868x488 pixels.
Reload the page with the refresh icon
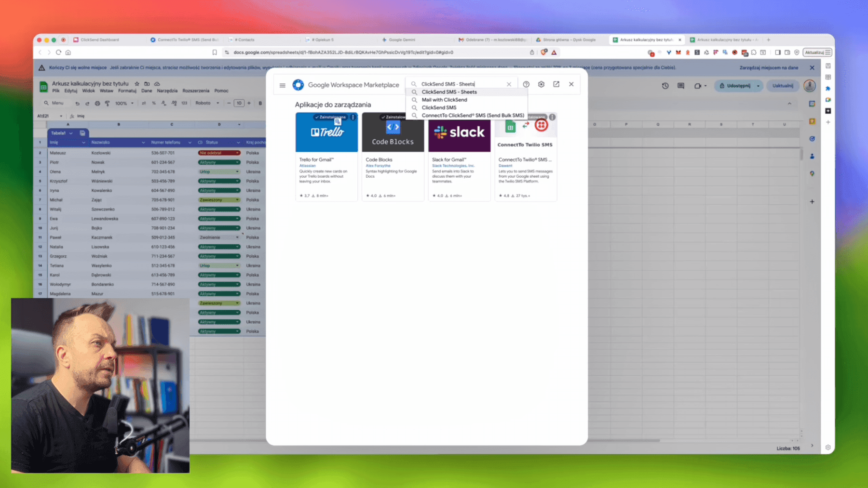(x=58, y=53)
